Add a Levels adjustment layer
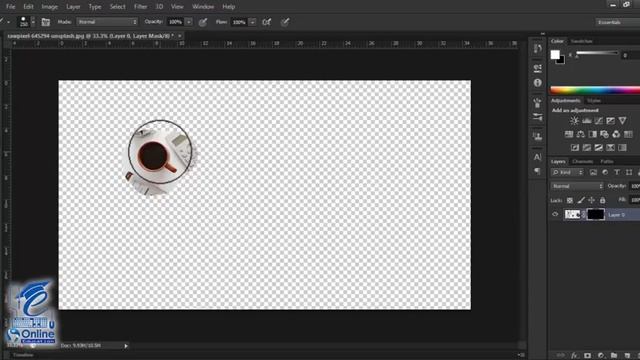The image size is (640, 360). tap(587, 120)
